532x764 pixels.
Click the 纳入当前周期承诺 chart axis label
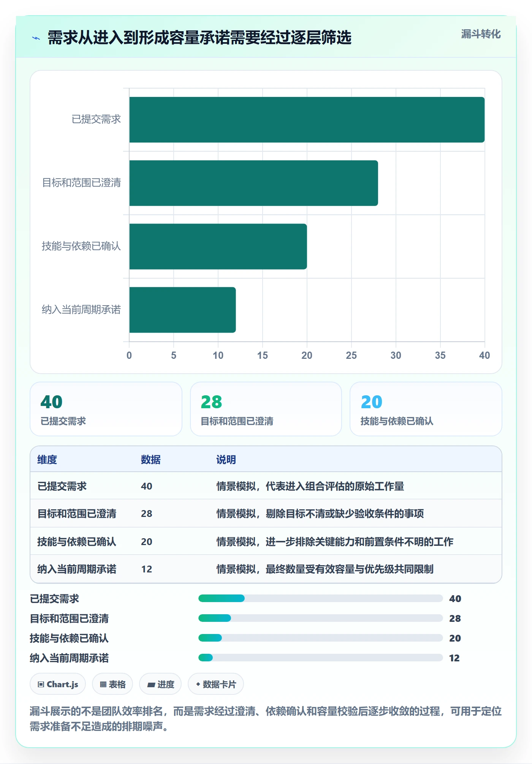81,310
